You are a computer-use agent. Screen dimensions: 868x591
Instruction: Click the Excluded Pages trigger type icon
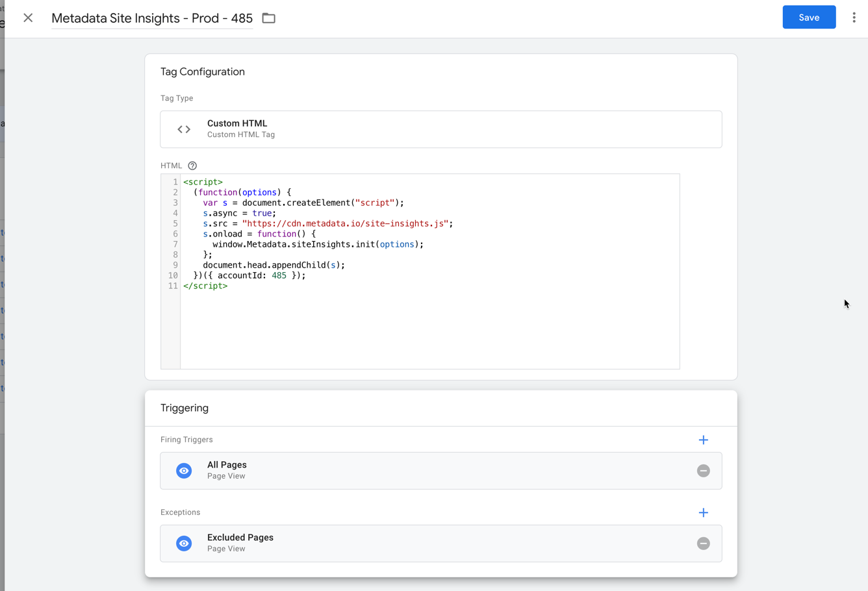pyautogui.click(x=184, y=543)
